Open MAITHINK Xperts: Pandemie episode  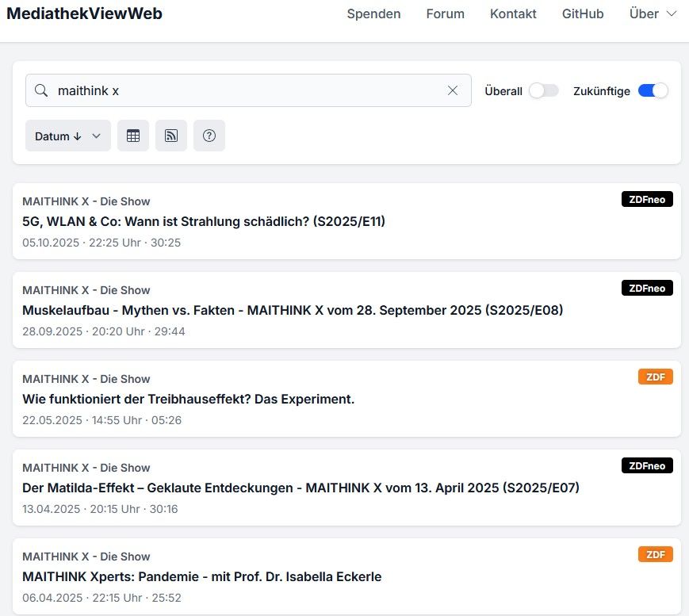201,576
